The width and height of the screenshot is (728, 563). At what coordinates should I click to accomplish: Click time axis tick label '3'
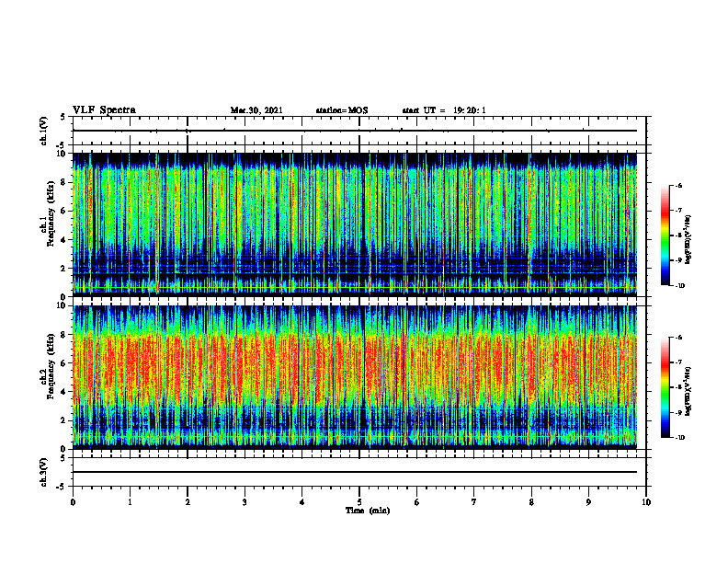(245, 502)
